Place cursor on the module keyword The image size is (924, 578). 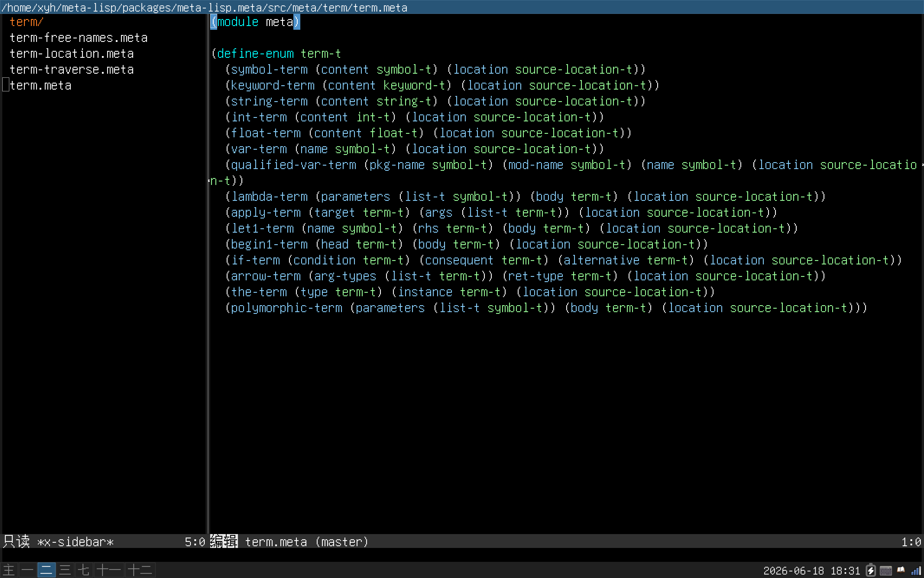click(238, 22)
